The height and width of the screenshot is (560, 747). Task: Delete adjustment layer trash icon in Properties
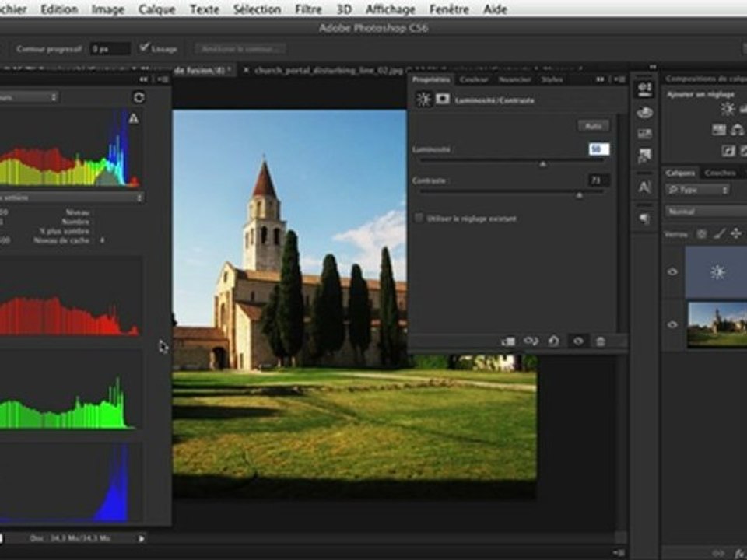tap(600, 341)
